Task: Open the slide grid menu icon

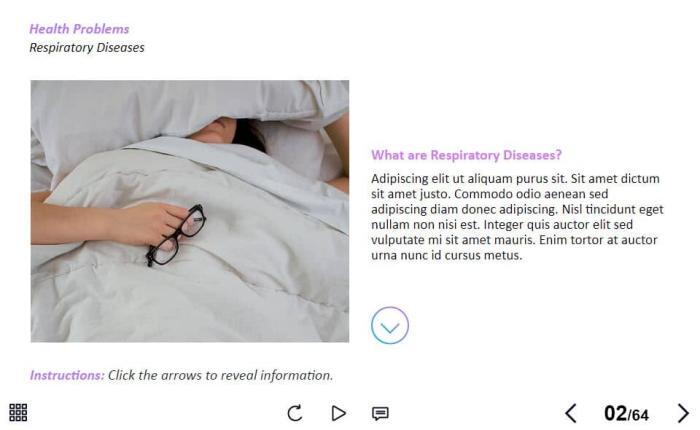Action: (x=18, y=413)
